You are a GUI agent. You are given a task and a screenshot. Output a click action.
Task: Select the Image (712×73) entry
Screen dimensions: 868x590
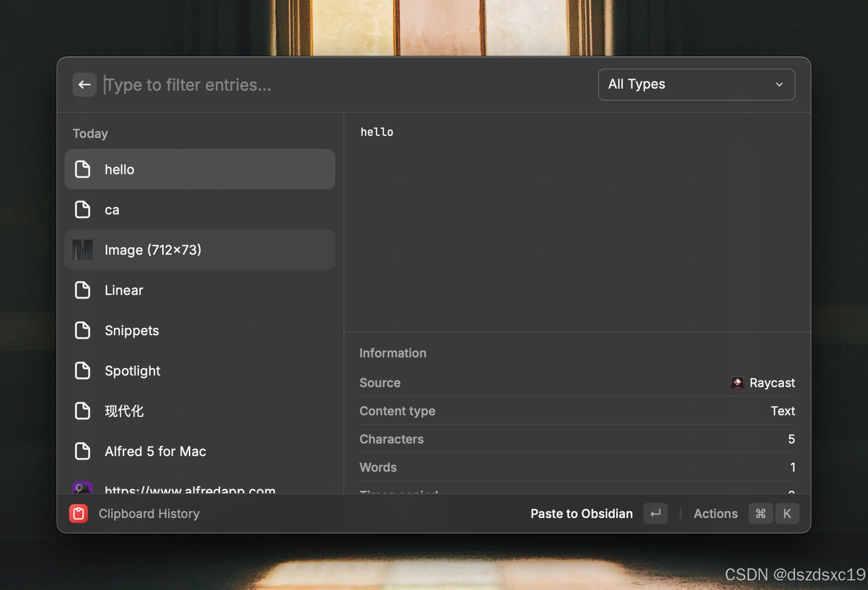click(x=200, y=250)
